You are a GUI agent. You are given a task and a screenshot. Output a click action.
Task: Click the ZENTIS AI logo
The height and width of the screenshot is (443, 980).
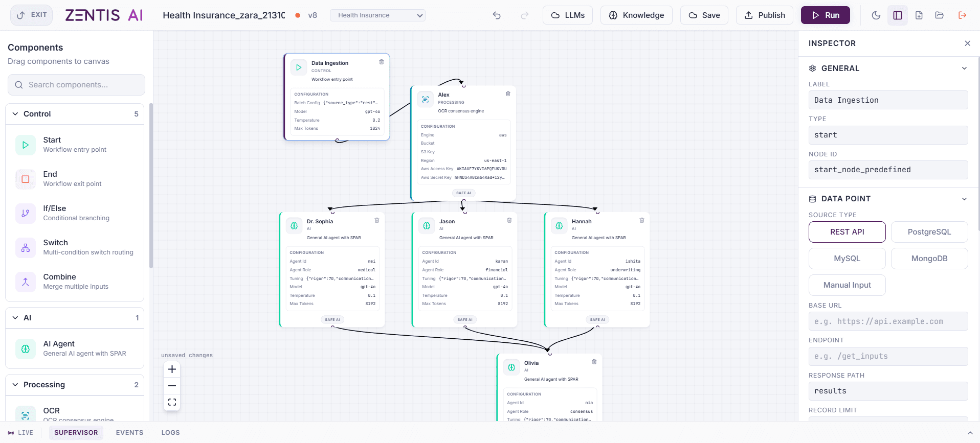click(104, 15)
